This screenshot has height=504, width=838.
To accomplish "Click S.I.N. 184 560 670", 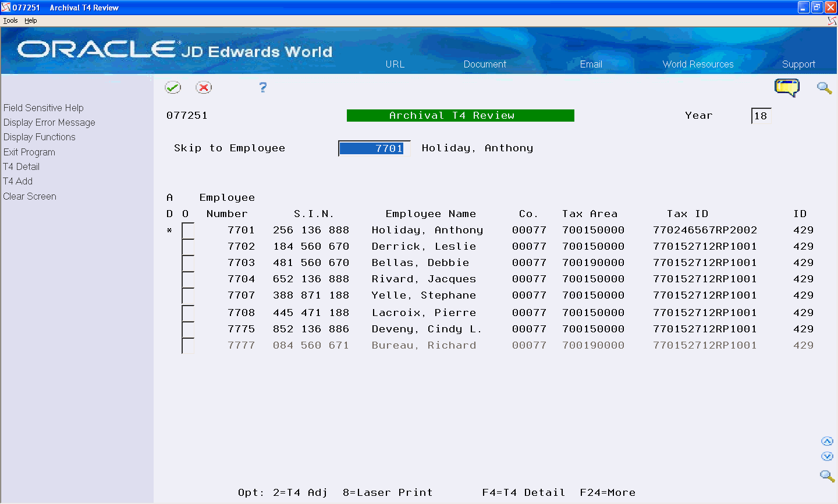I will 311,247.
